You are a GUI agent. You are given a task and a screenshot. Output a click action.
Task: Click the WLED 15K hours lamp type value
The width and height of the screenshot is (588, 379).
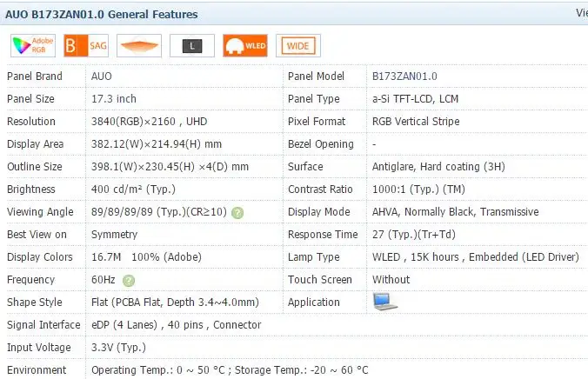pos(476,256)
